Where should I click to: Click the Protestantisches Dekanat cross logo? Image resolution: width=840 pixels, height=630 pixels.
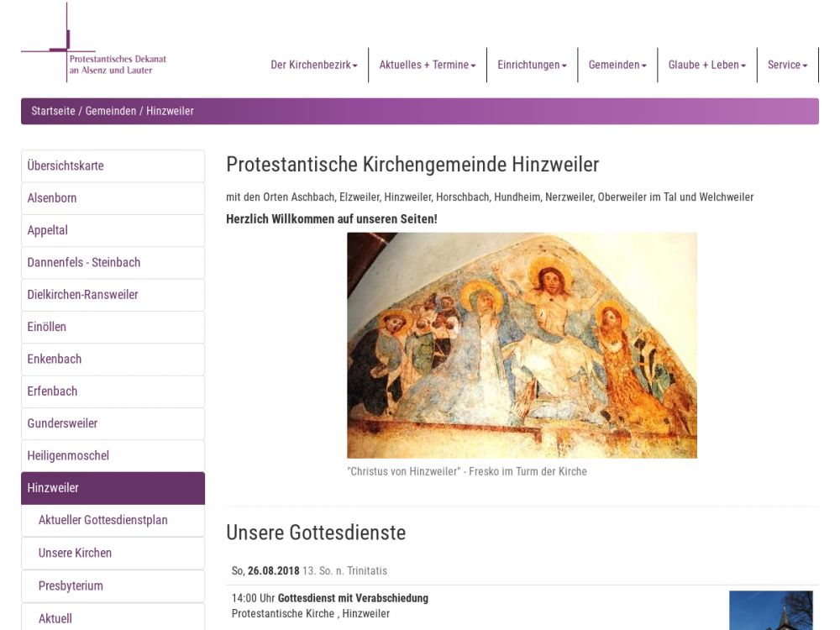[94, 43]
